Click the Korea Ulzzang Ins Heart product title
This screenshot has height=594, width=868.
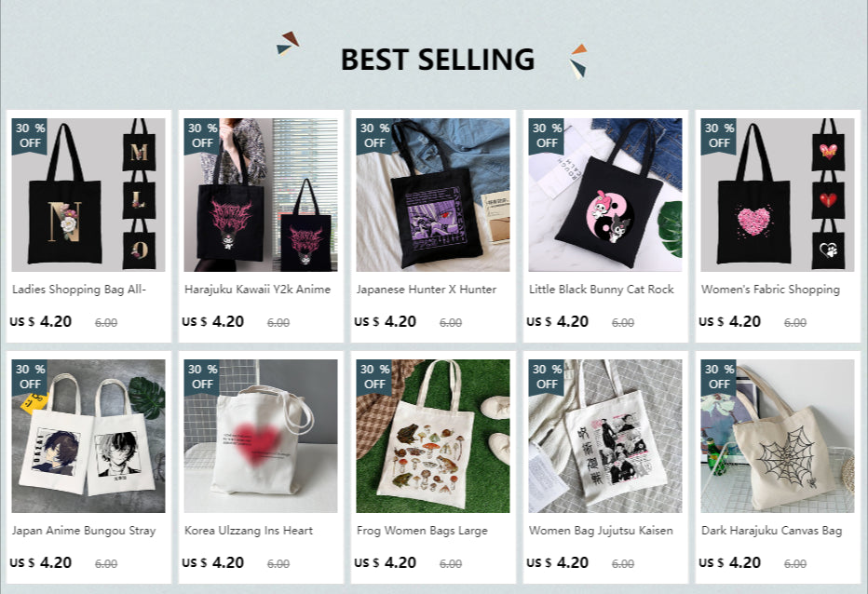(249, 531)
